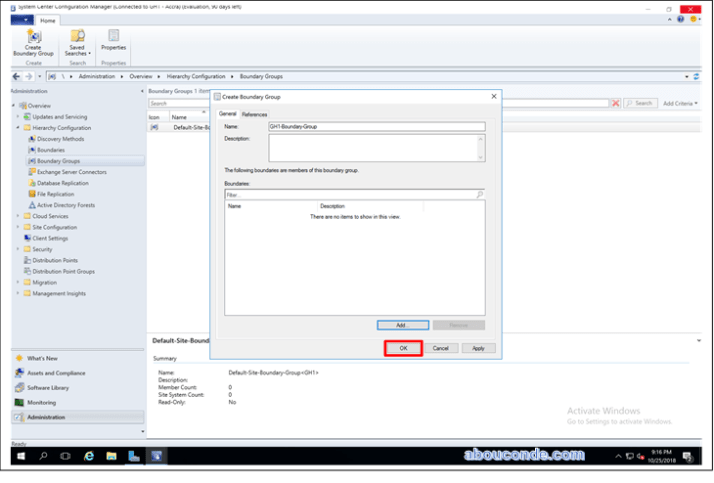This screenshot has width=714, height=483.
Task: Click the Properties ribbon icon
Action: [113, 40]
